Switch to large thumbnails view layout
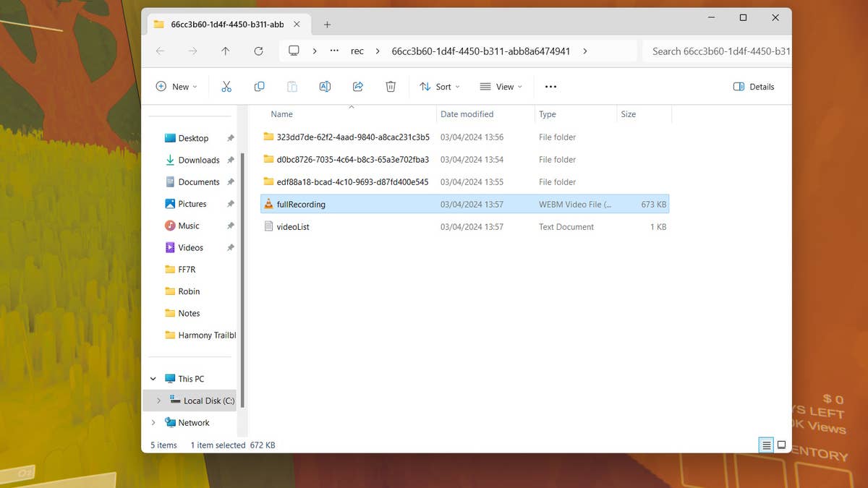Screen dimensions: 868x488 pos(781,445)
